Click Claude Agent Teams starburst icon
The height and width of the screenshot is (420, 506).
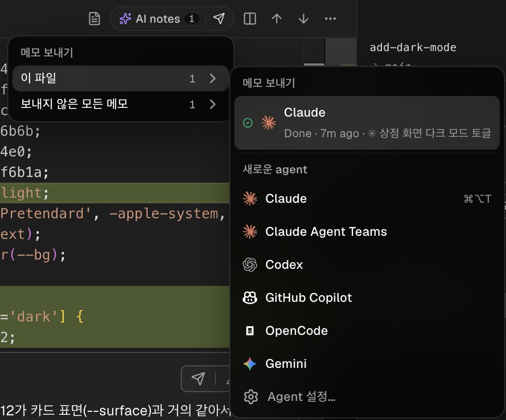tap(250, 232)
